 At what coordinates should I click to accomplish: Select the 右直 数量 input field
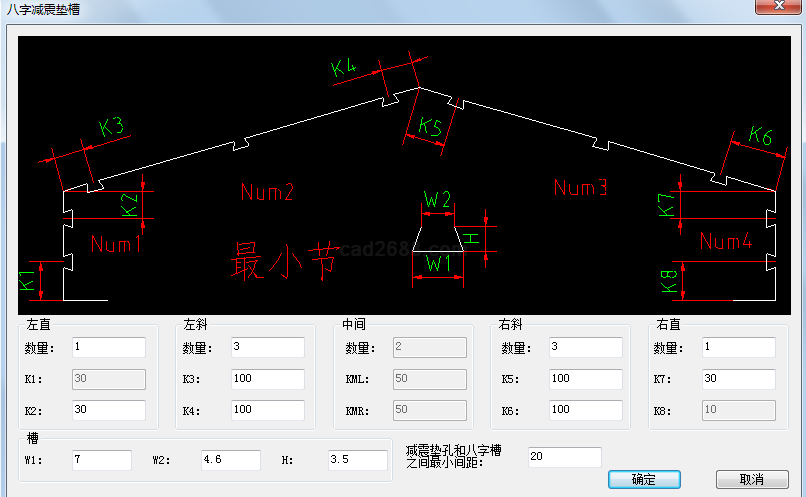[738, 347]
